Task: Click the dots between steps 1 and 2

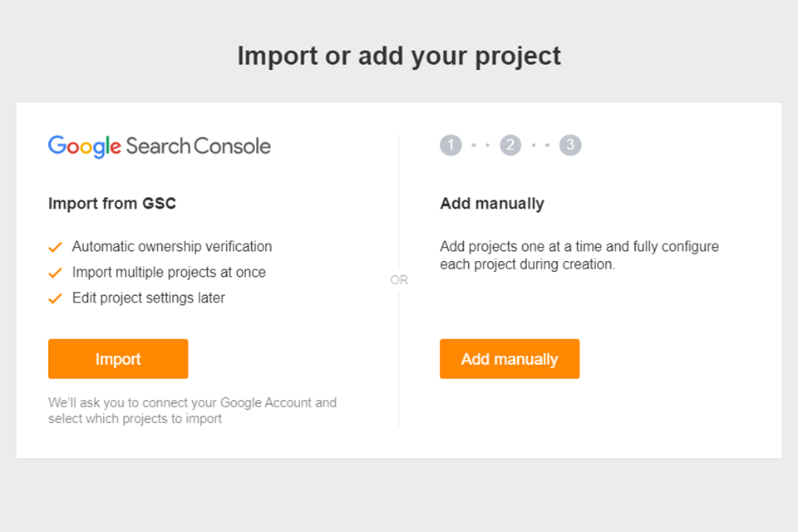Action: point(480,145)
